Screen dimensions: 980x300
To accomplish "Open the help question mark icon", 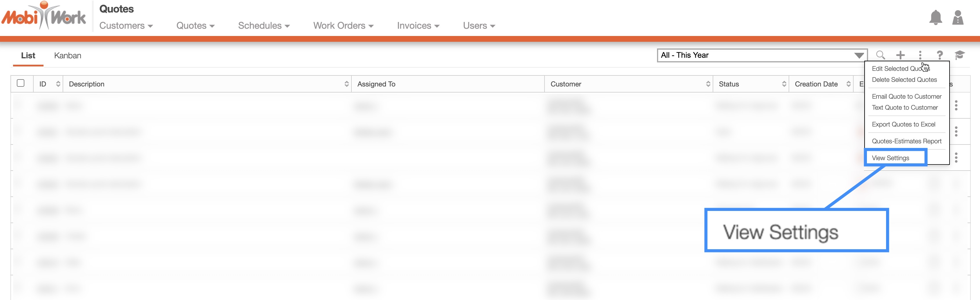I will pyautogui.click(x=939, y=55).
